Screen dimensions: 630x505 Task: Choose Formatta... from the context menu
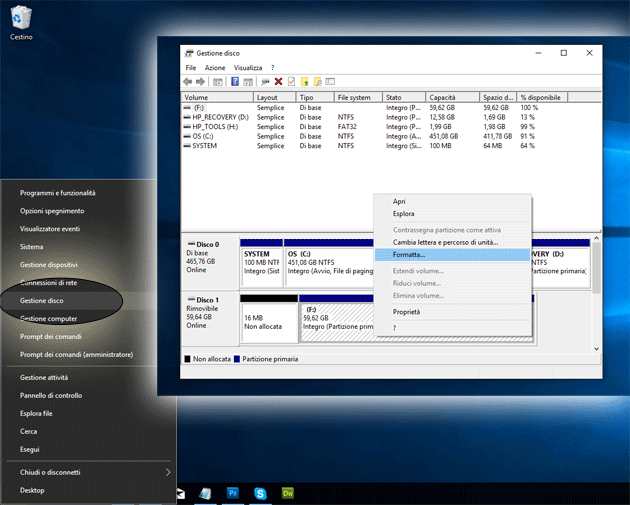409,255
